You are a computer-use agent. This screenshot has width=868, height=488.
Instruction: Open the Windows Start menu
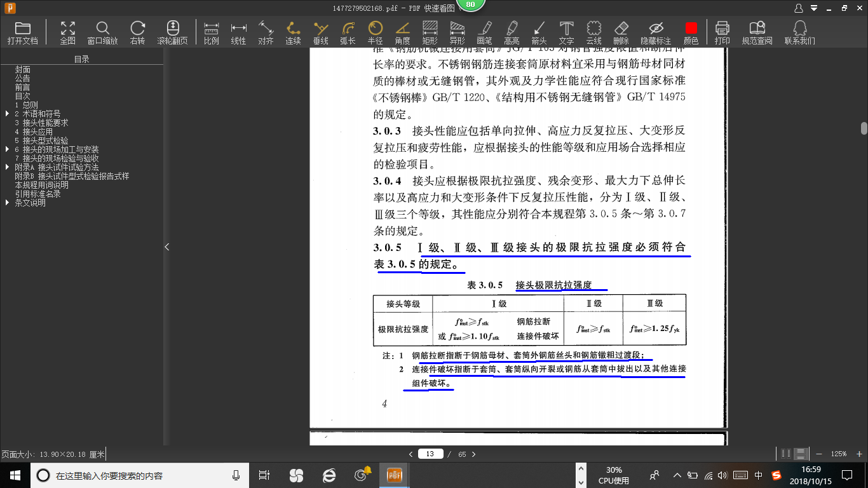pyautogui.click(x=15, y=475)
